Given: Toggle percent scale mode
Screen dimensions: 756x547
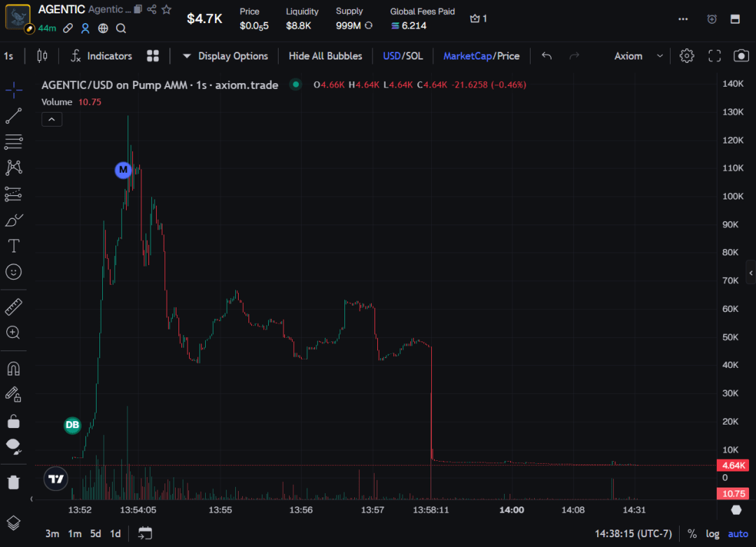Looking at the screenshot, I should click(692, 534).
